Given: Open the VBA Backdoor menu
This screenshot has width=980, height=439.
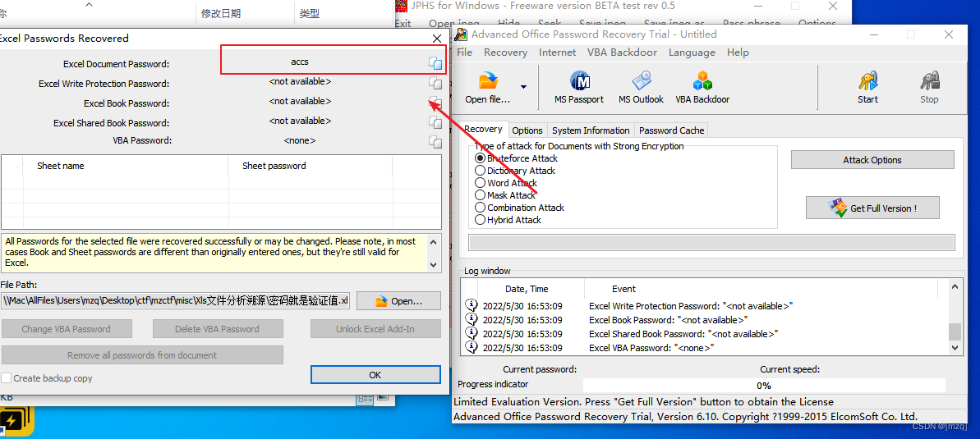Looking at the screenshot, I should (x=622, y=53).
